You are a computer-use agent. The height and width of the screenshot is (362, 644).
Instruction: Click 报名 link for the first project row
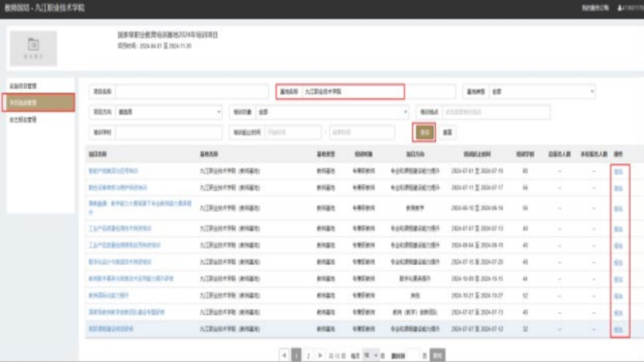click(618, 172)
